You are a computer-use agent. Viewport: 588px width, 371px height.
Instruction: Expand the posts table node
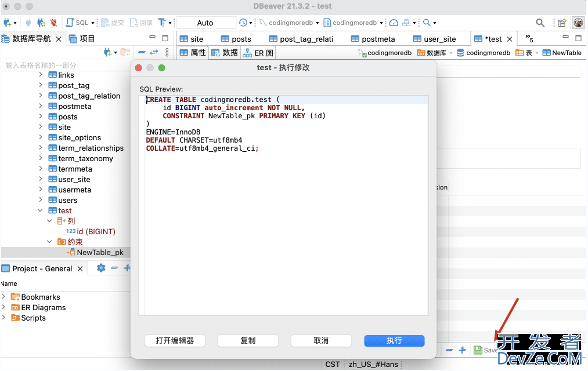(40, 117)
